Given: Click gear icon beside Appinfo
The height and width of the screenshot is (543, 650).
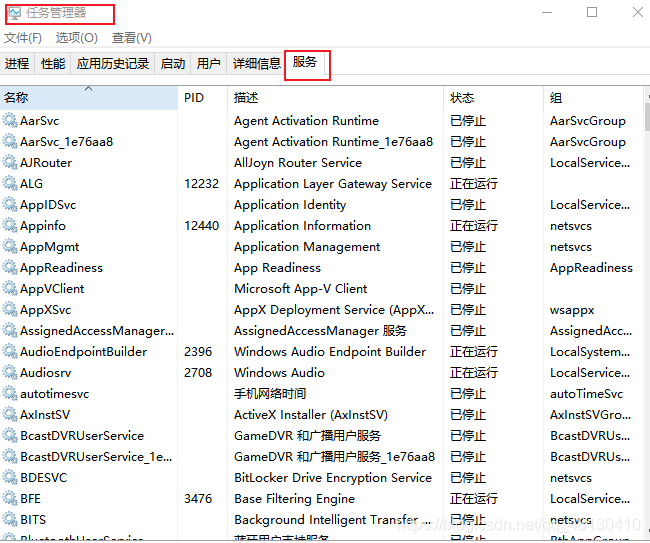Looking at the screenshot, I should 10,225.
